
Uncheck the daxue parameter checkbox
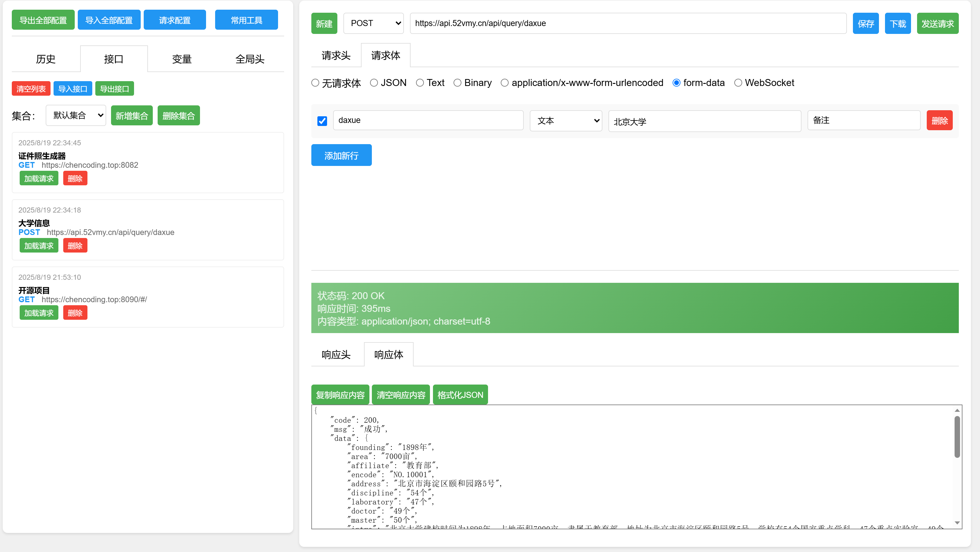coord(322,121)
